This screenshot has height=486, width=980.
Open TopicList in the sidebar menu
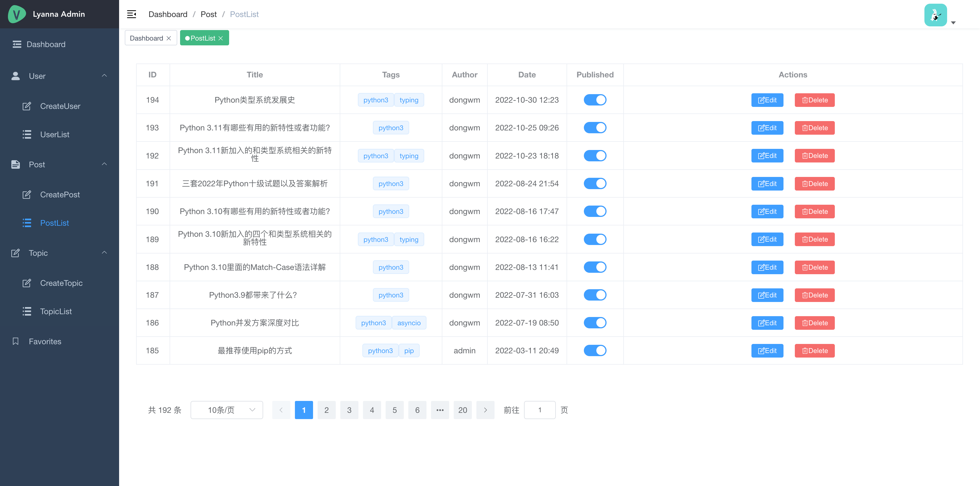[x=56, y=311]
